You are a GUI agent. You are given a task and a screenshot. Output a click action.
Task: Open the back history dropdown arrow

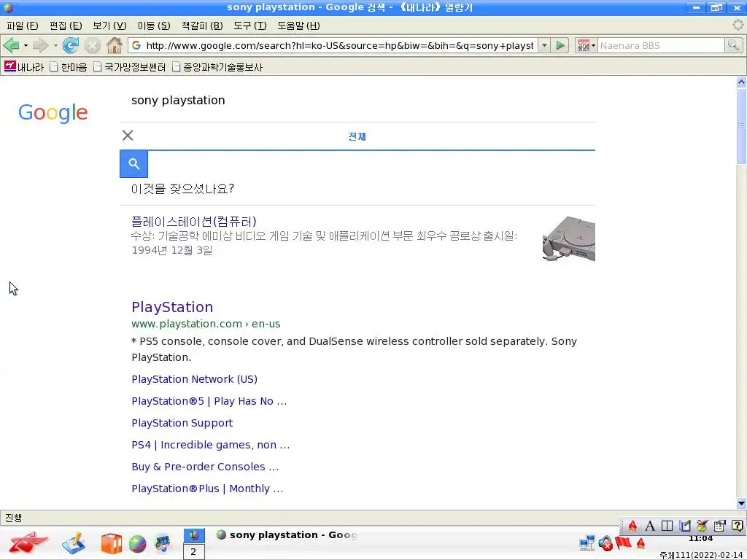26,46
